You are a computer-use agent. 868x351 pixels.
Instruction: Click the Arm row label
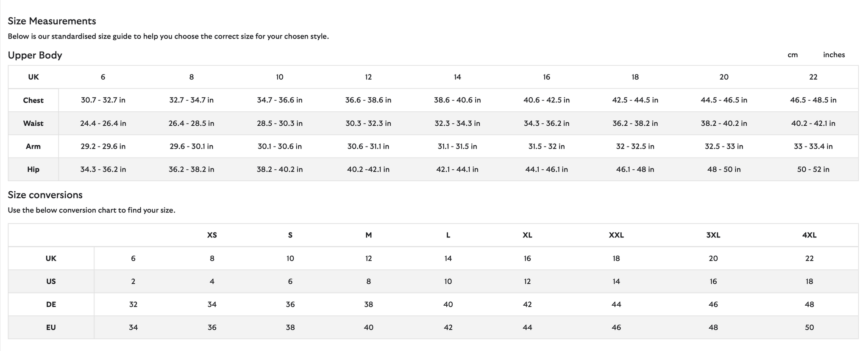coord(33,146)
